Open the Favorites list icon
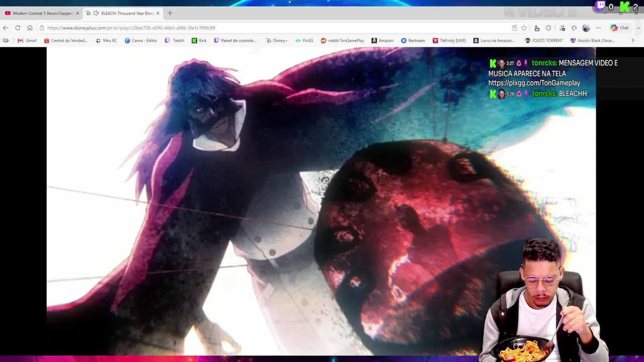Screen dimensions: 644x362 coord(574,28)
